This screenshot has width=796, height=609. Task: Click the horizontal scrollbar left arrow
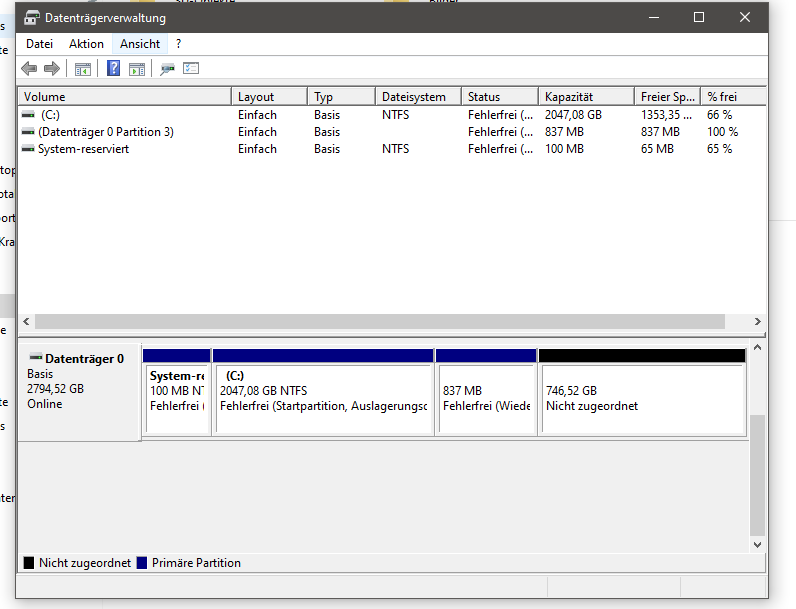(26, 321)
